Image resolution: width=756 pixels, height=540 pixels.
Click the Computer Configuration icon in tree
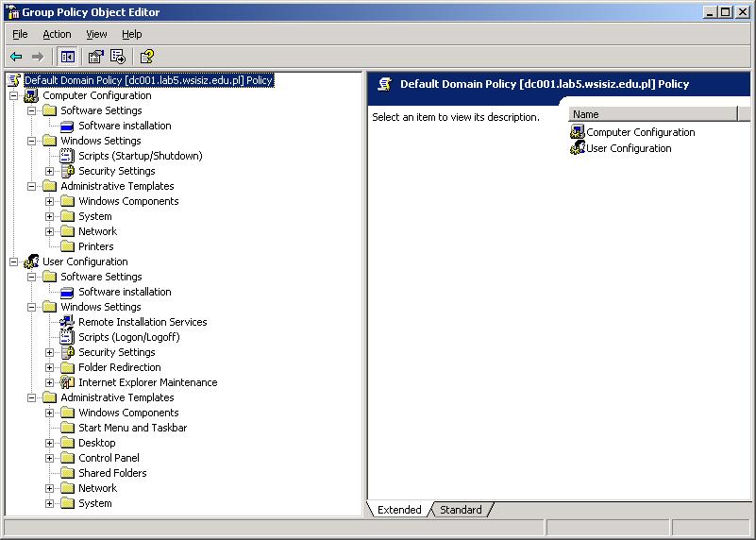[31, 95]
